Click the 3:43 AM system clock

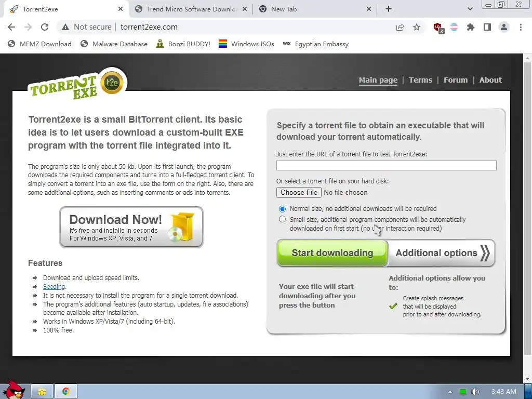tap(503, 392)
